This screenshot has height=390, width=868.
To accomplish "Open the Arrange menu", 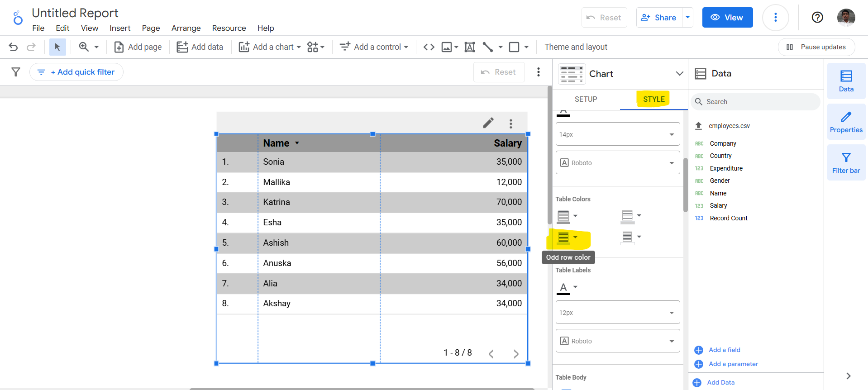I will coord(186,28).
